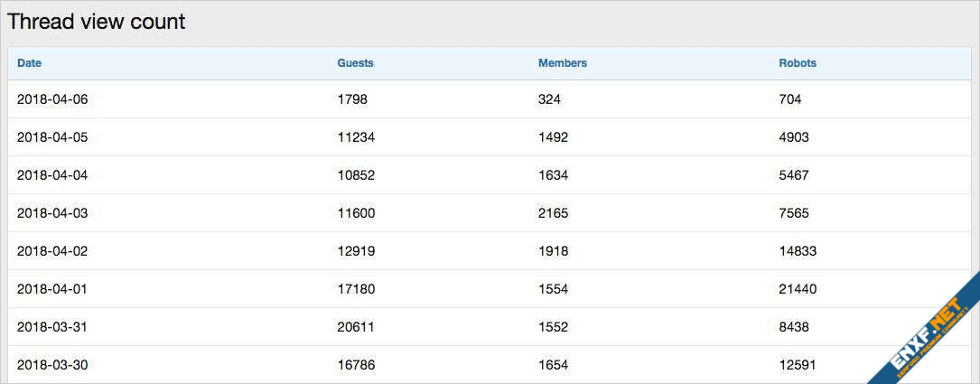
Task: Select robots value 21440
Action: pos(798,289)
